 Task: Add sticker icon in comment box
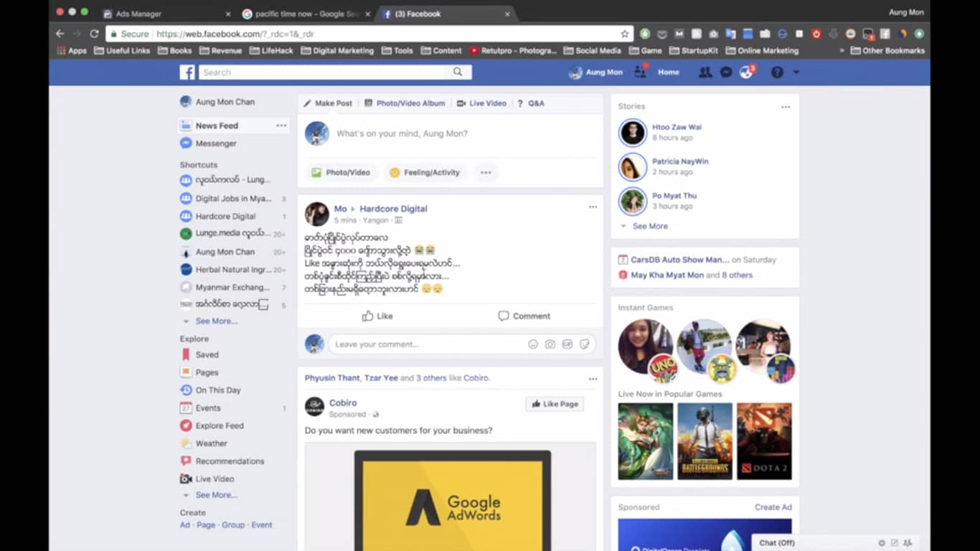pyautogui.click(x=585, y=344)
